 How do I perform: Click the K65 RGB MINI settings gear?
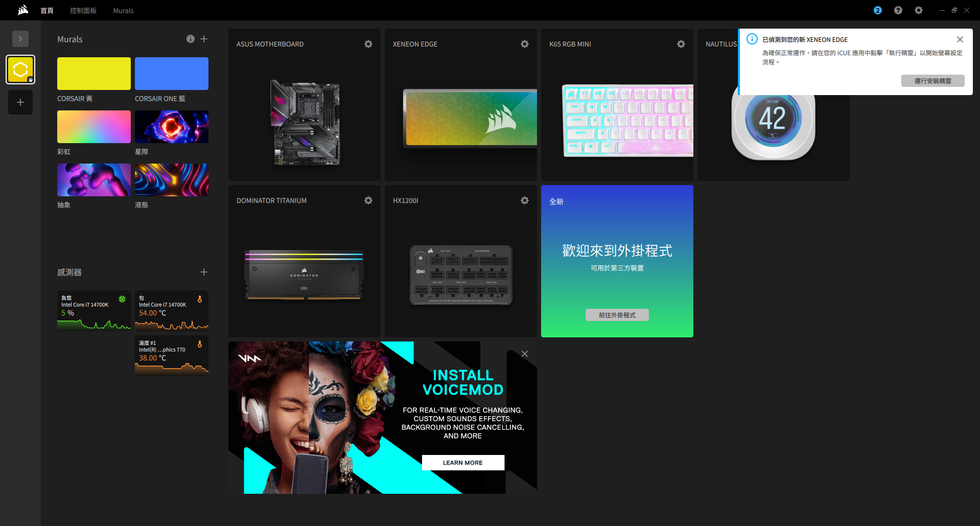click(x=681, y=44)
